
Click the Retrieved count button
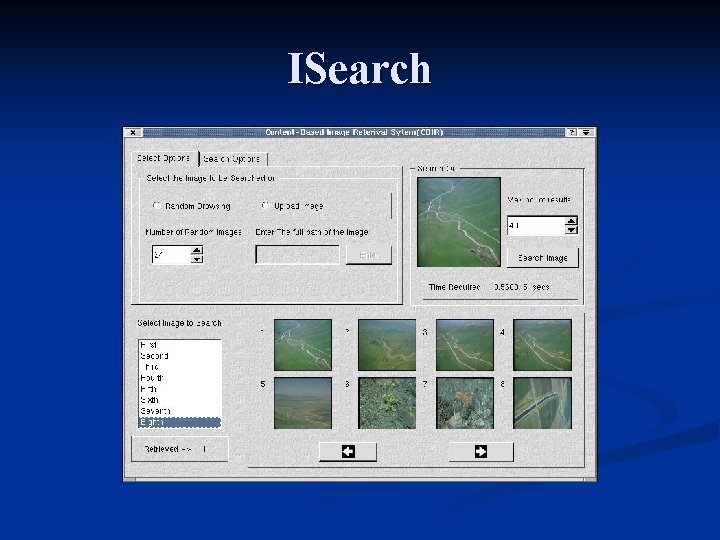[x=180, y=449]
